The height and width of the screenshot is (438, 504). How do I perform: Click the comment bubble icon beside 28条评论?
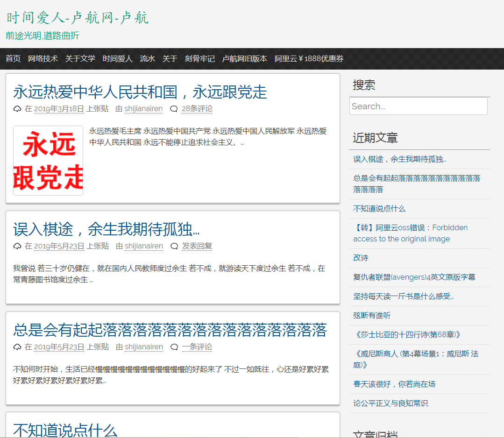173,108
